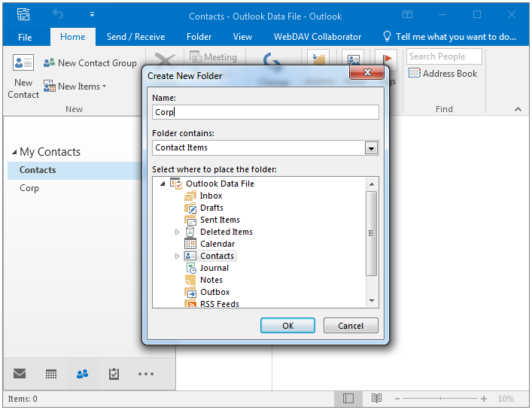Click OK to create the folder
532x410 pixels.
[x=287, y=326]
